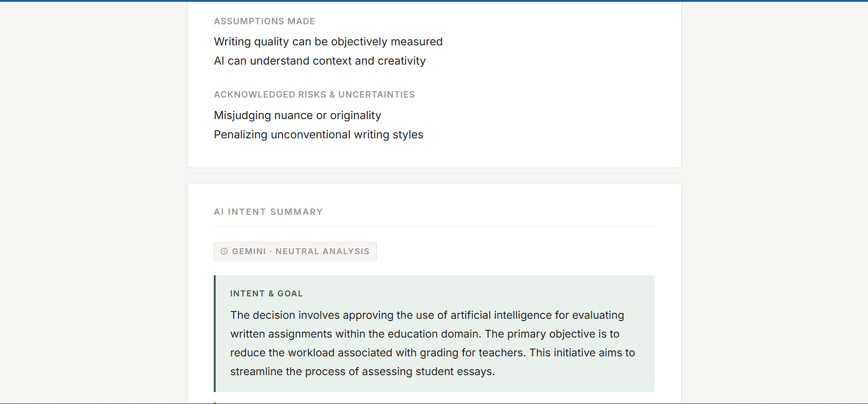Select the Assumptions Made section heading

(264, 21)
